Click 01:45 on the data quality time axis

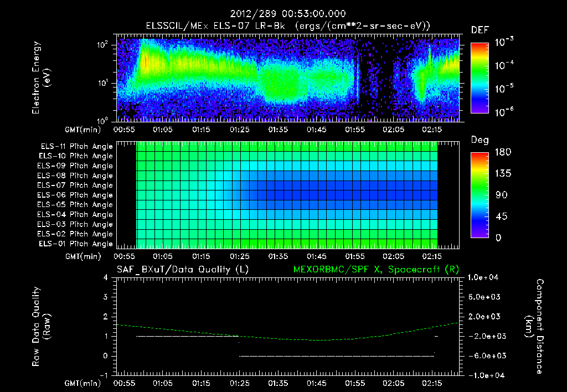click(316, 383)
